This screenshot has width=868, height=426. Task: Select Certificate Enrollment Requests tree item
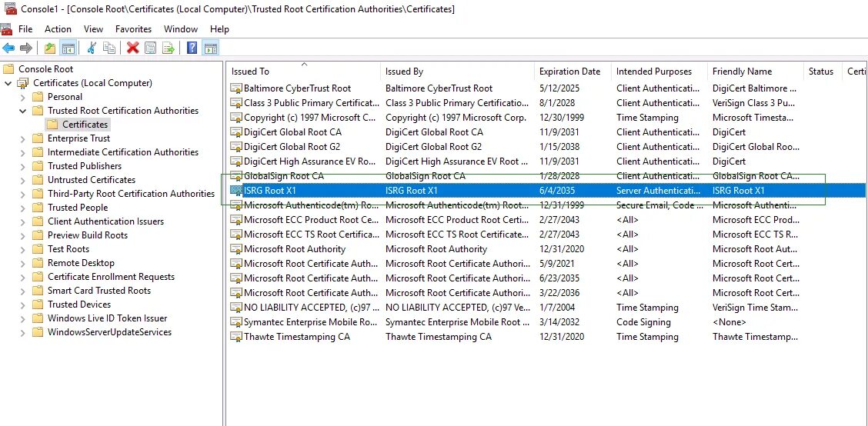(111, 277)
